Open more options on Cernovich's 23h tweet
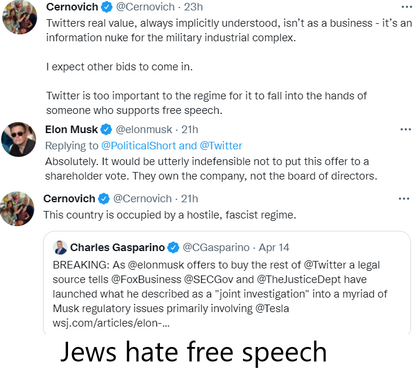The width and height of the screenshot is (418, 383). pyautogui.click(x=406, y=7)
